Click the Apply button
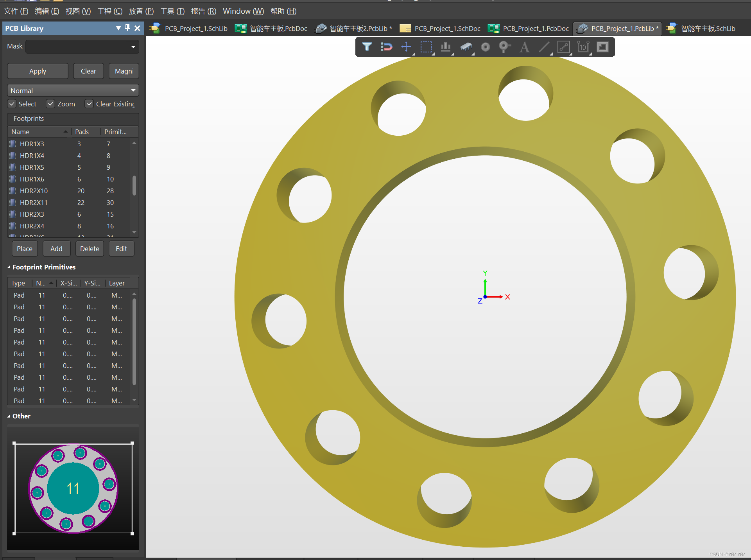This screenshot has height=560, width=751. click(37, 71)
